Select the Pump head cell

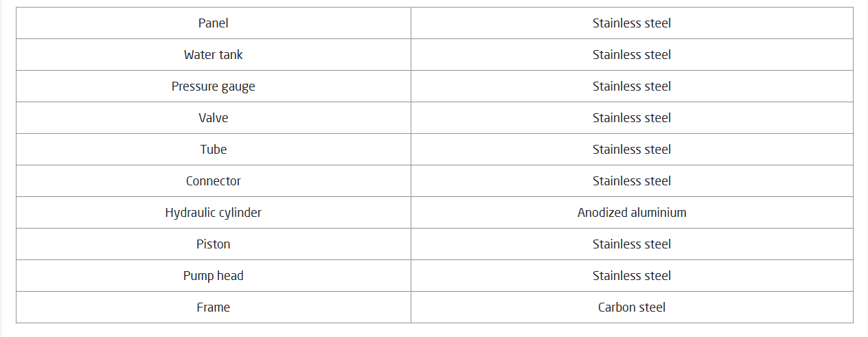pos(214,276)
